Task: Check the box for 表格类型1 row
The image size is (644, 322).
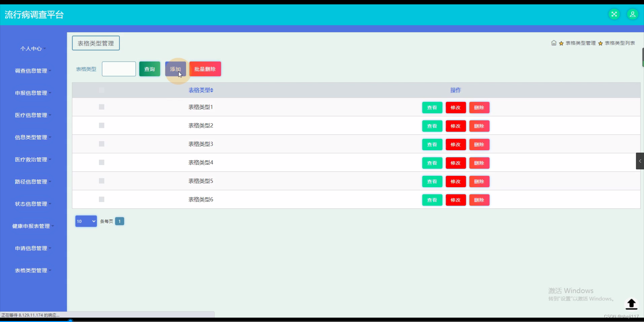Action: point(102,107)
